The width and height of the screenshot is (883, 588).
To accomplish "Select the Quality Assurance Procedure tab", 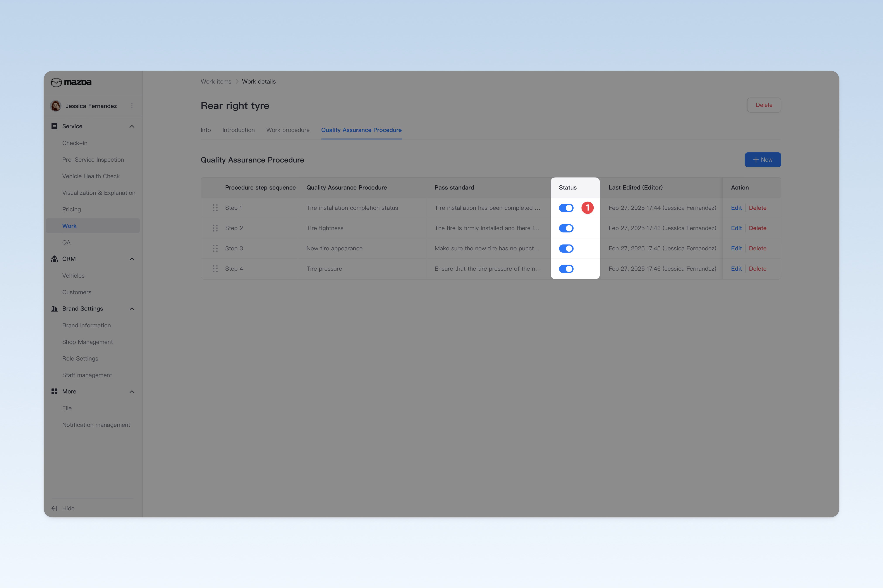I will click(361, 130).
